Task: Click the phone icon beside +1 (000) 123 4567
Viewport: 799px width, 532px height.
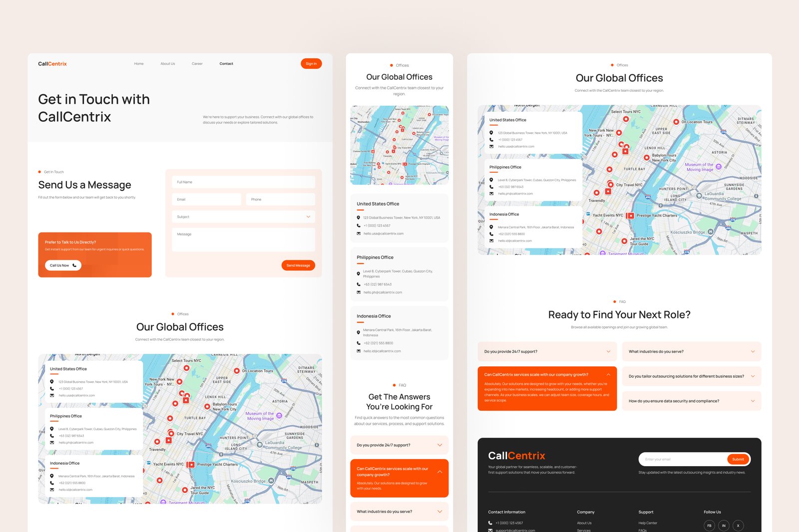Action: pyautogui.click(x=491, y=140)
